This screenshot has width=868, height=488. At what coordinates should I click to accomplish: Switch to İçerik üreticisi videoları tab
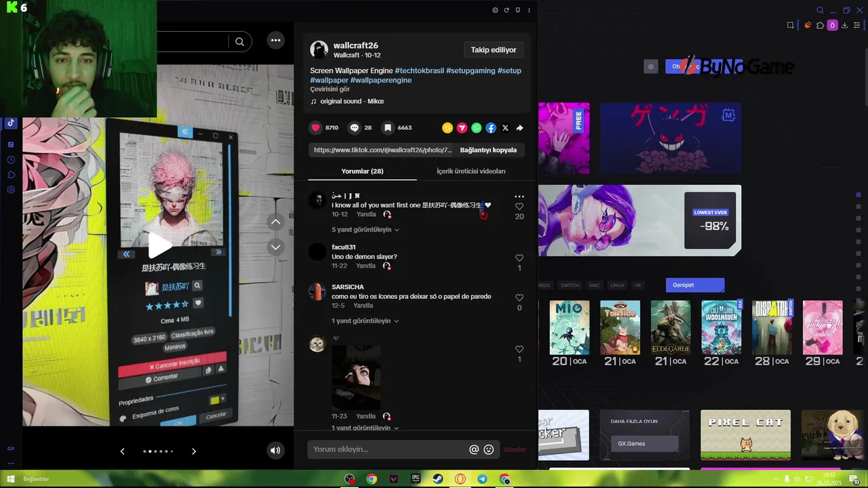471,171
